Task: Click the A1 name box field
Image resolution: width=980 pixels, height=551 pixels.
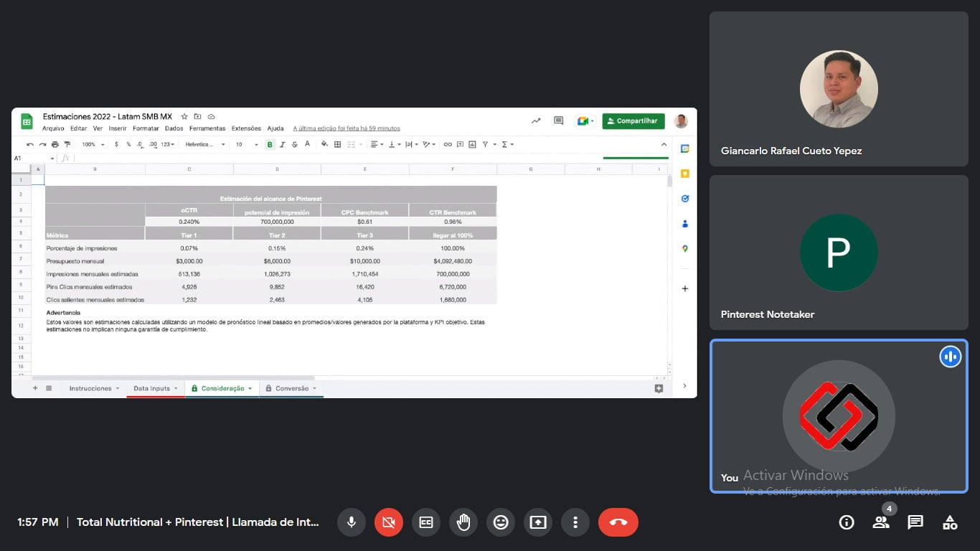Action: tap(34, 158)
